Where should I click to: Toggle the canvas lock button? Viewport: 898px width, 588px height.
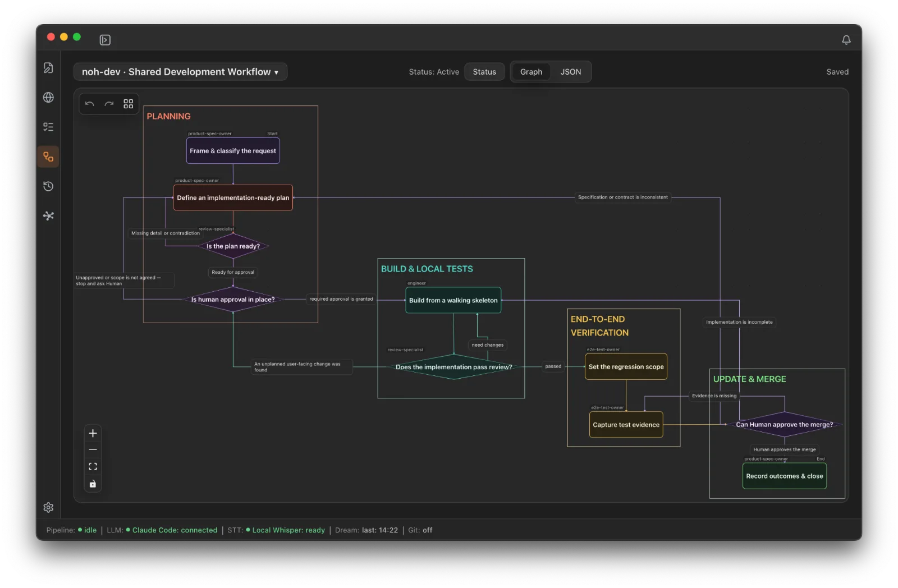click(x=93, y=484)
